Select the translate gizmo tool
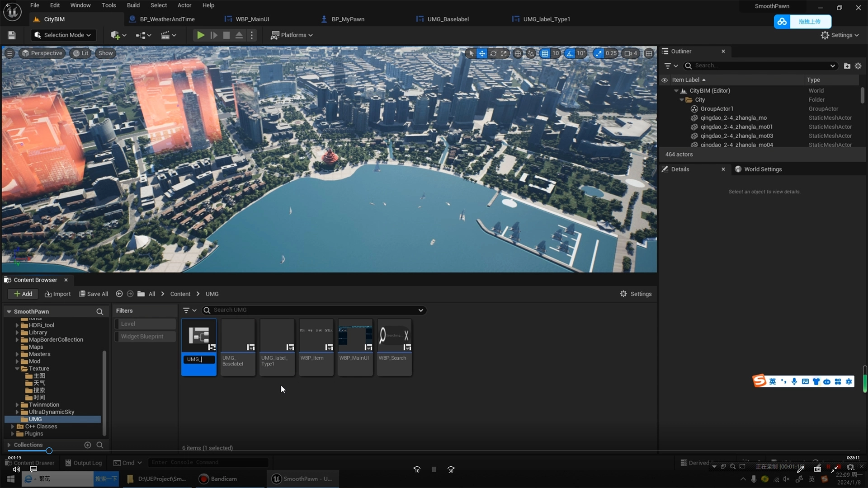 (482, 53)
